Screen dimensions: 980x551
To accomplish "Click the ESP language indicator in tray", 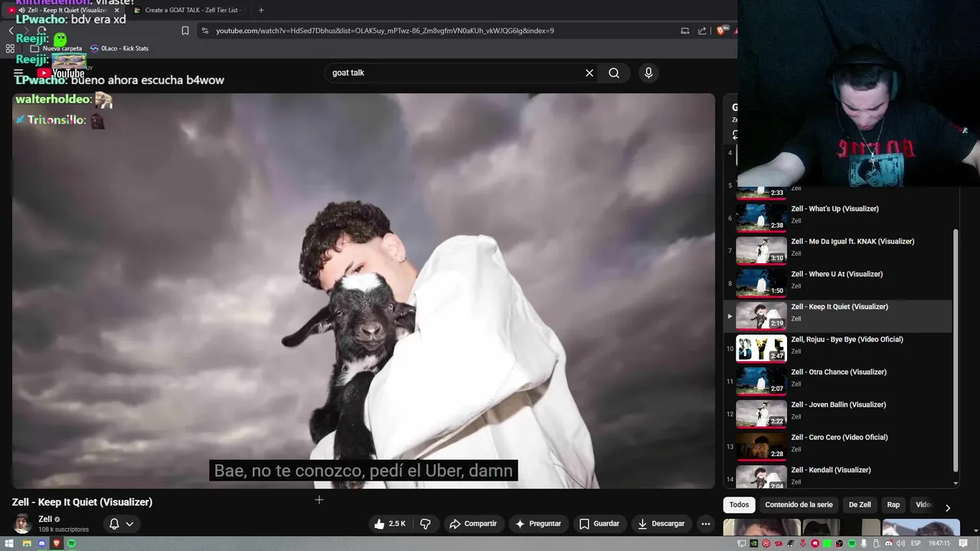I will click(x=916, y=543).
